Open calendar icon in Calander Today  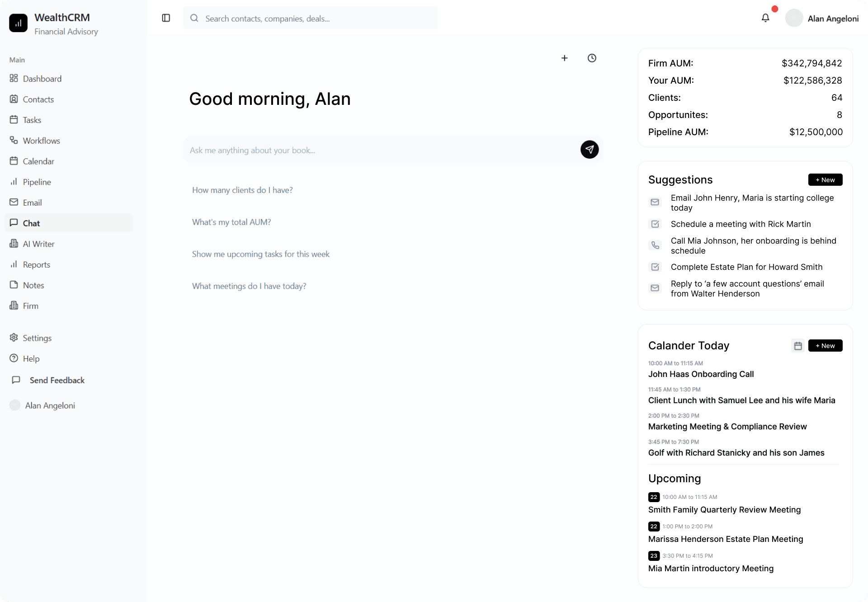[798, 346]
